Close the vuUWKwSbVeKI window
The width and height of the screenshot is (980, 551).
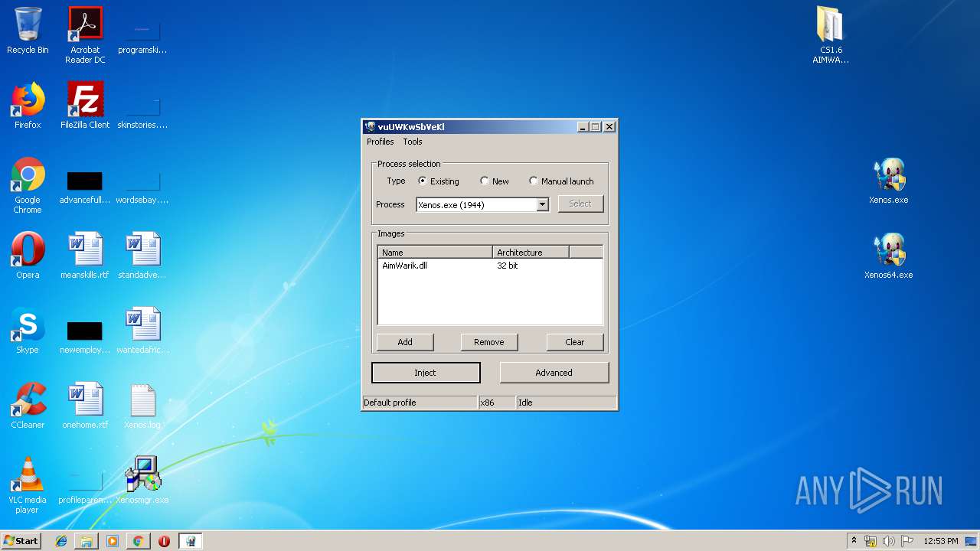coord(609,127)
